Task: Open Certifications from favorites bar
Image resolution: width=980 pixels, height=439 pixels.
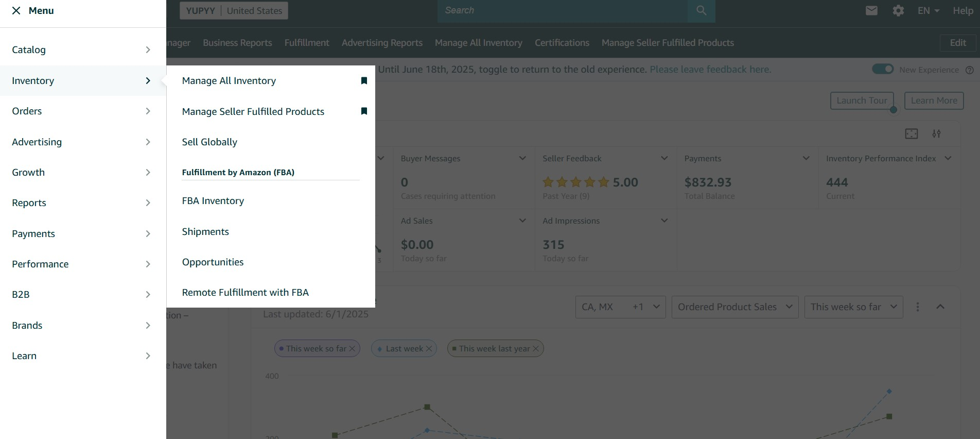Action: click(562, 43)
